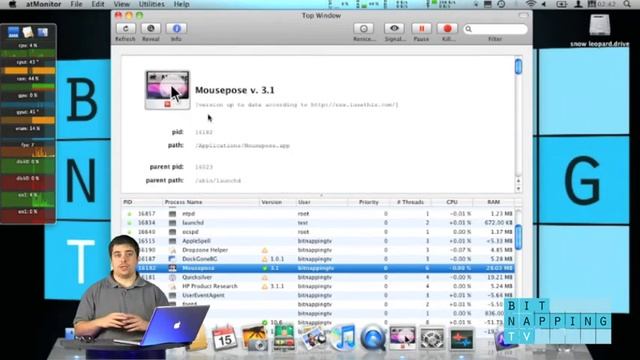
Task: Open iTunes in the Dock
Action: pyautogui.click(x=343, y=338)
